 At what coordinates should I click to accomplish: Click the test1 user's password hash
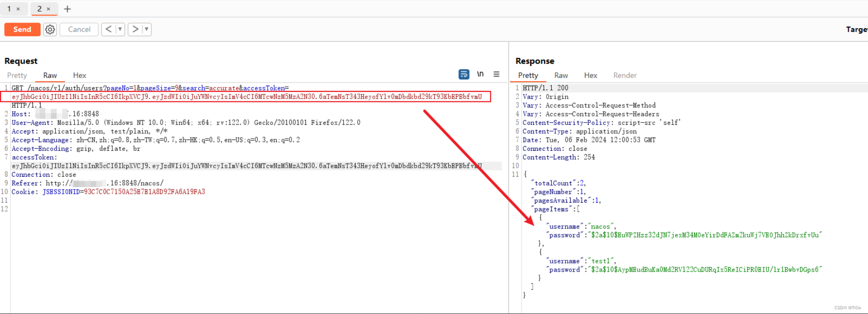(x=706, y=270)
